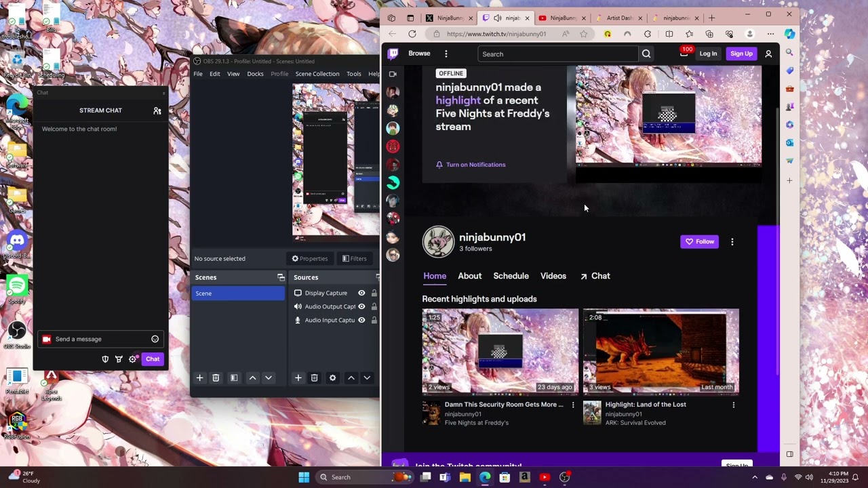Open chat settings gear icon
The height and width of the screenshot is (488, 868).
click(x=133, y=359)
